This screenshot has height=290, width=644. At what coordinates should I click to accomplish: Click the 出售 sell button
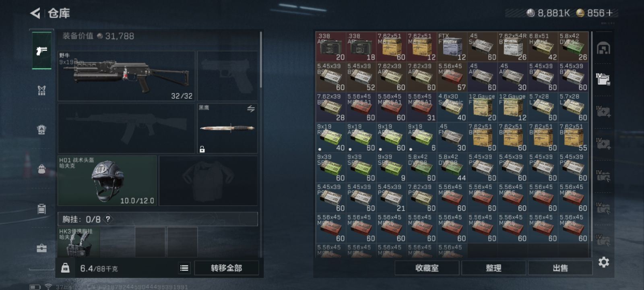coord(560,268)
